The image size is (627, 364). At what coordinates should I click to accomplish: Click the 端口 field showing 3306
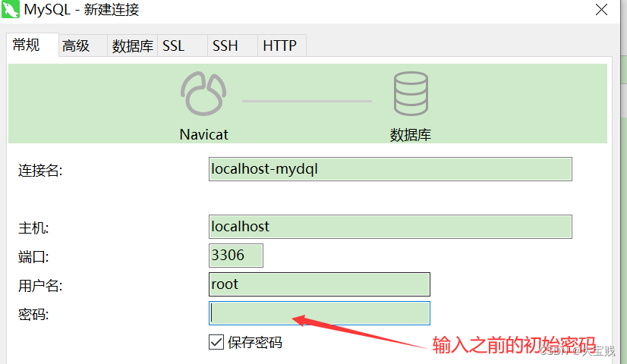click(x=235, y=256)
